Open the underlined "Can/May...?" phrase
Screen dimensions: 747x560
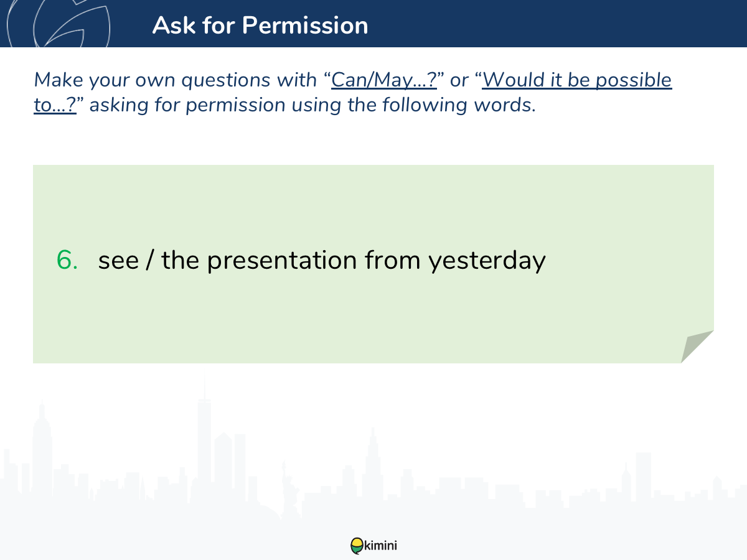coord(384,80)
